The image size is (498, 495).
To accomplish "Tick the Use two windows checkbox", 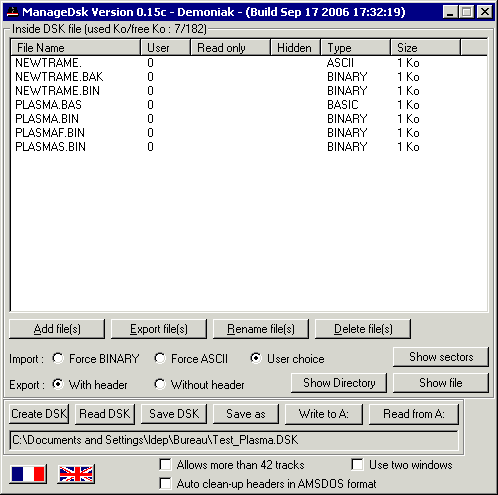I will [358, 465].
